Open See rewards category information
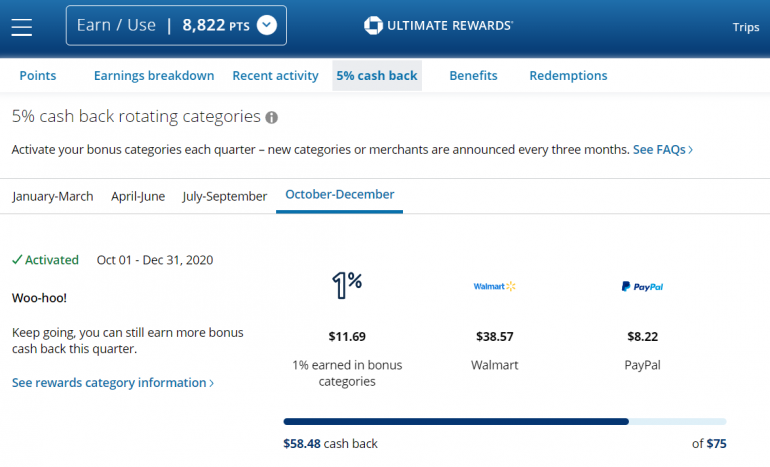The image size is (770, 467). (x=112, y=383)
